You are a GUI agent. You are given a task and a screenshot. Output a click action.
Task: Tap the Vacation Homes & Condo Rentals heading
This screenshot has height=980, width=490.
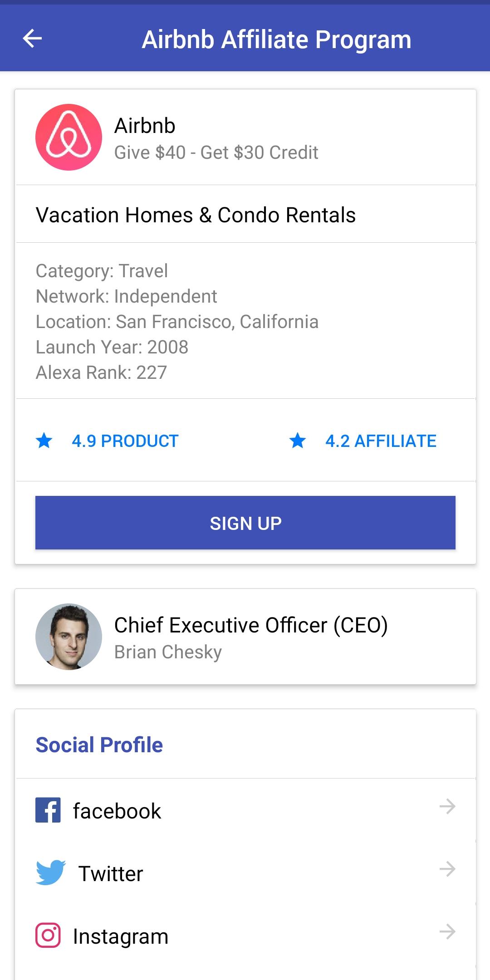click(196, 215)
